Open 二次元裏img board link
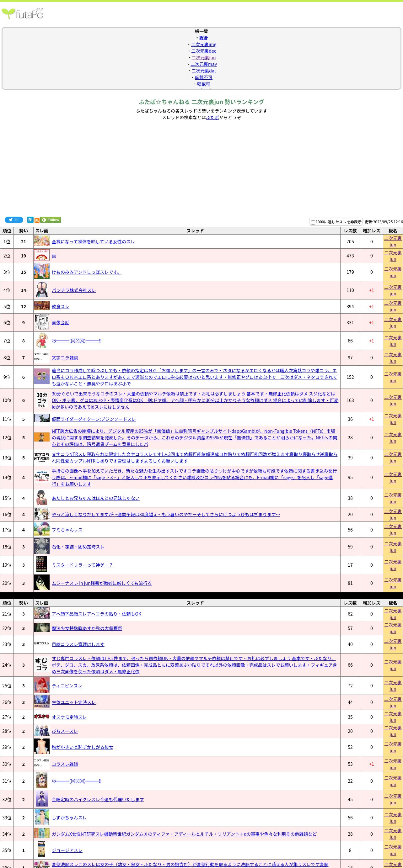 [204, 45]
